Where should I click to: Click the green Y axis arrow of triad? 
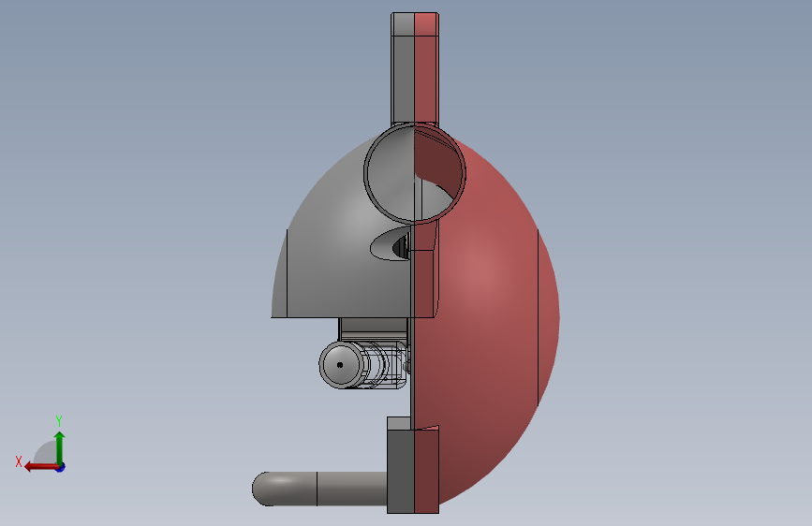pos(60,447)
